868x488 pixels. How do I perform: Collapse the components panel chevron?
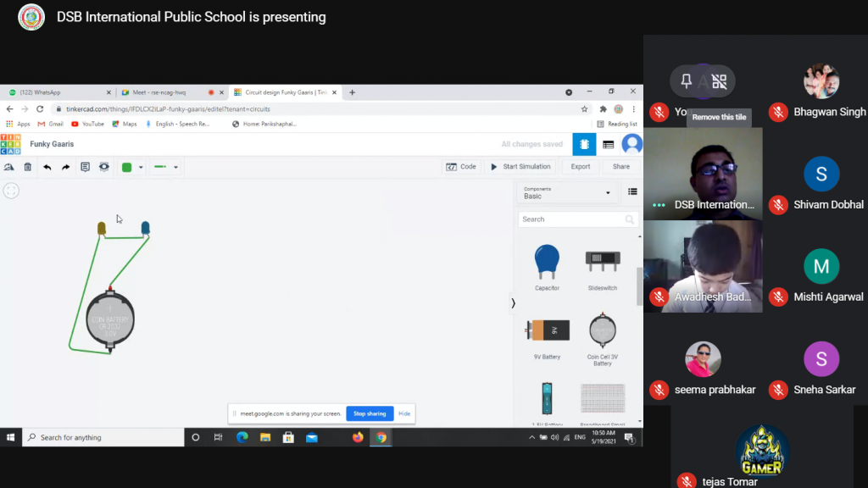[x=513, y=303]
